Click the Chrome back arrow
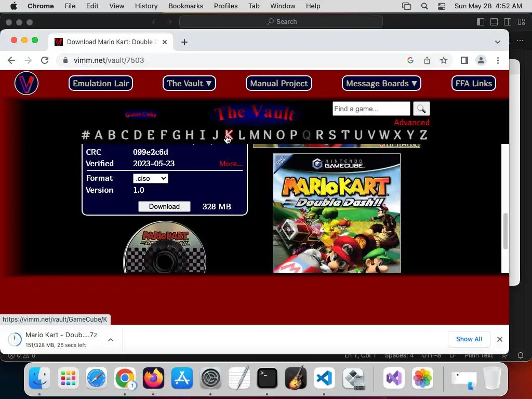The width and height of the screenshot is (532, 399). tap(11, 60)
